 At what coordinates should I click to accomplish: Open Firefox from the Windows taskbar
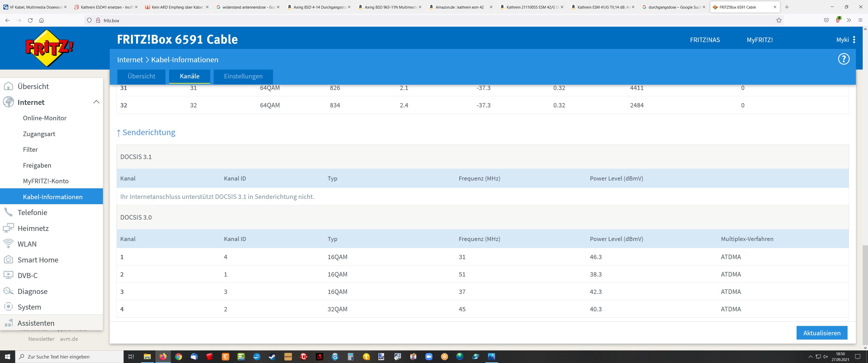163,357
